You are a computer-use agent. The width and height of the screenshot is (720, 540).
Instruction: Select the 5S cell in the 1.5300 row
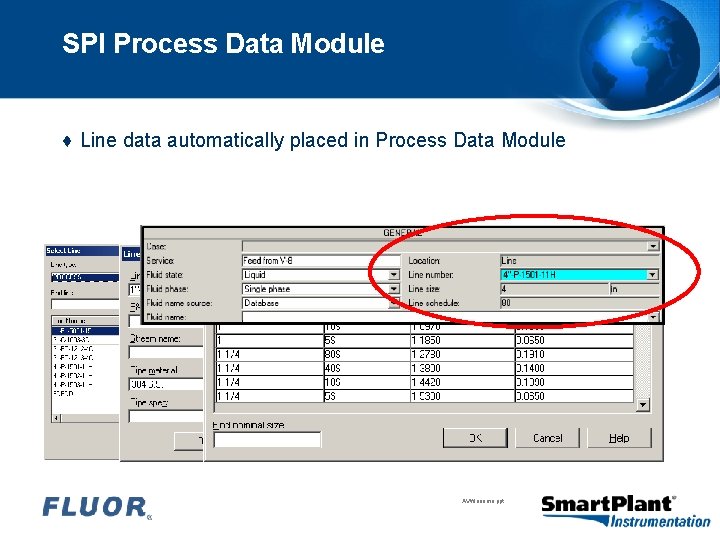pos(367,396)
